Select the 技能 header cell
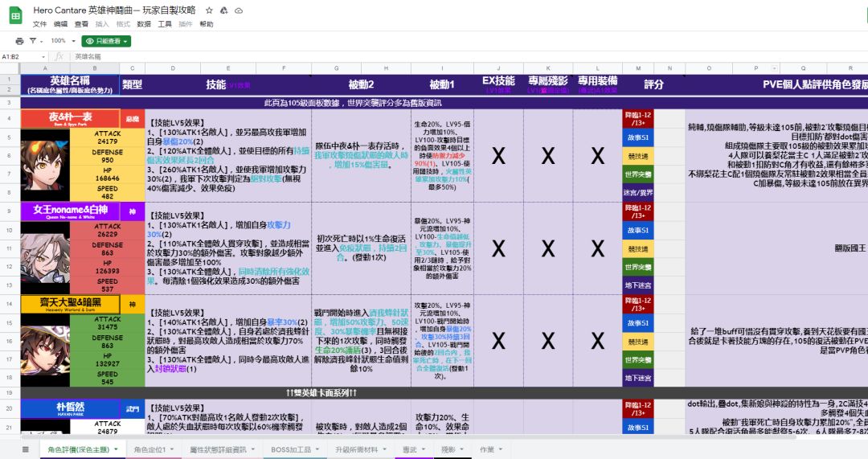The height and width of the screenshot is (459, 868). pyautogui.click(x=228, y=84)
